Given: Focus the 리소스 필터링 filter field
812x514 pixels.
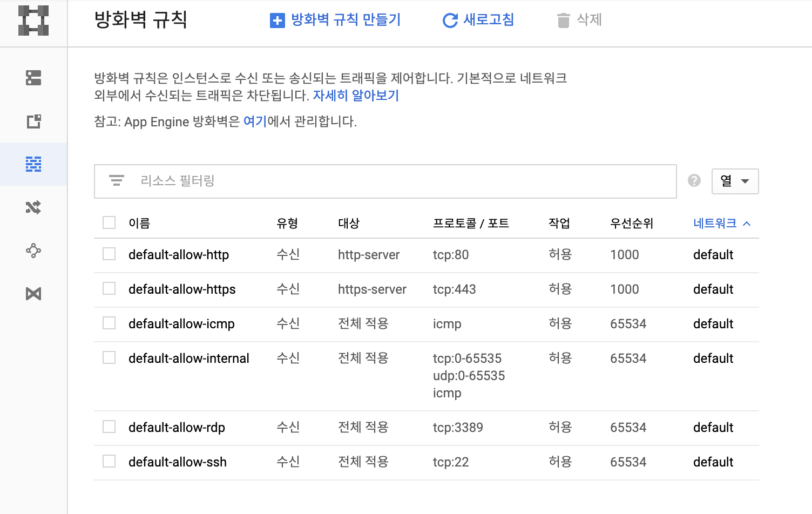Looking at the screenshot, I should [x=400, y=181].
